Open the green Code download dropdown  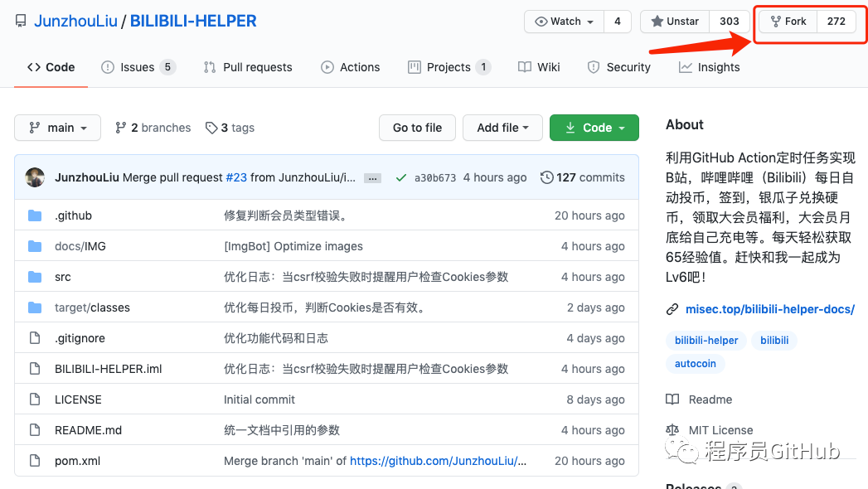click(x=594, y=128)
